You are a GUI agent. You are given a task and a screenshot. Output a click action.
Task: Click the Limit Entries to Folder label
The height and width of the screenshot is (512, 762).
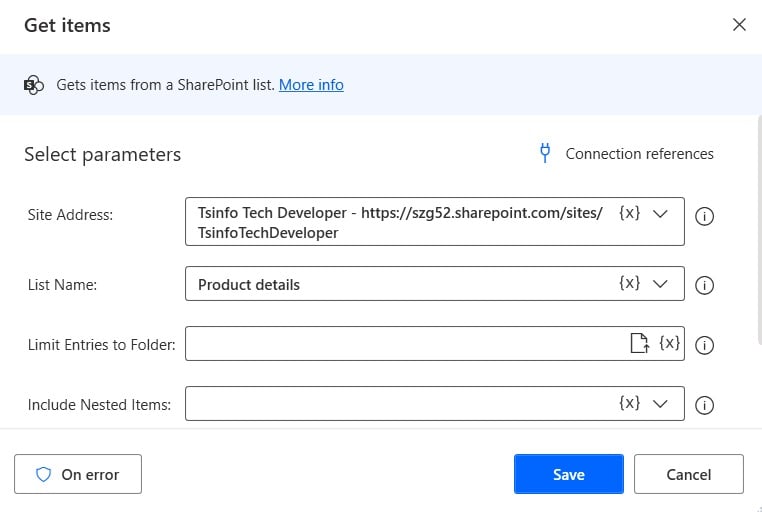click(101, 345)
